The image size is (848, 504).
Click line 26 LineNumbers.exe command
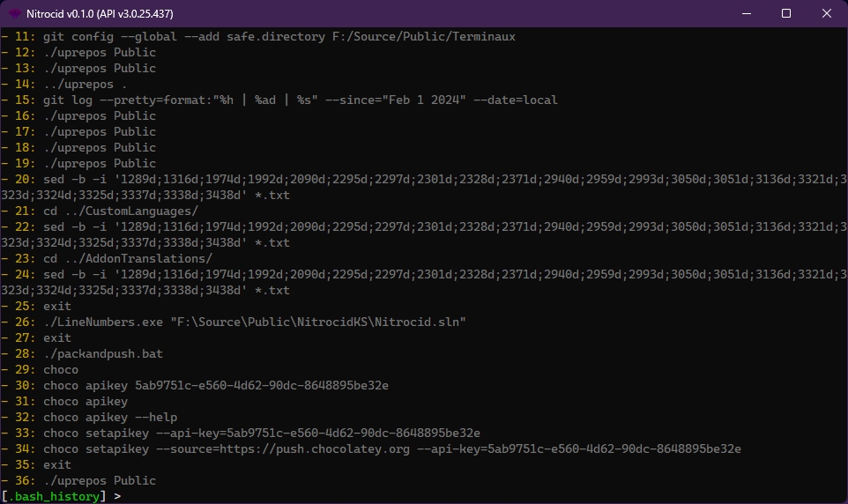point(254,322)
